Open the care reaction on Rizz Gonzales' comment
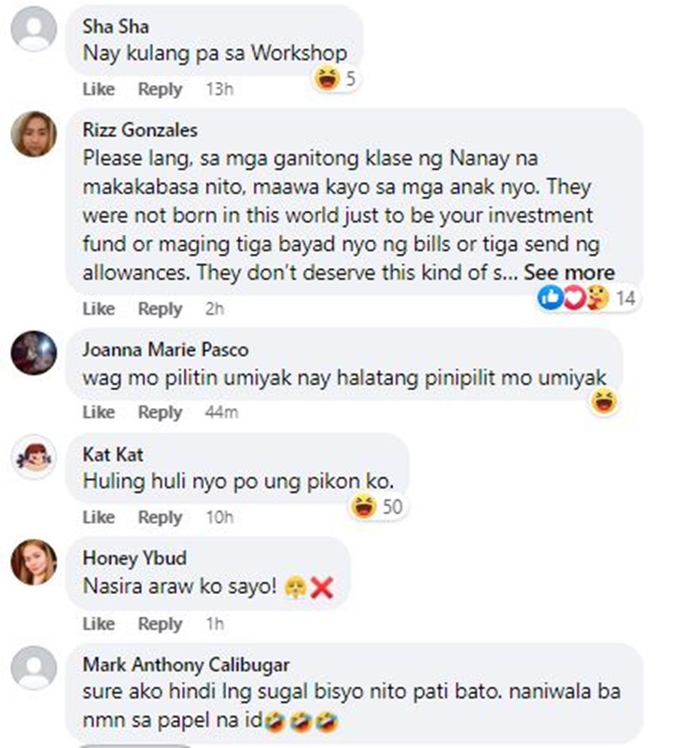 [597, 298]
